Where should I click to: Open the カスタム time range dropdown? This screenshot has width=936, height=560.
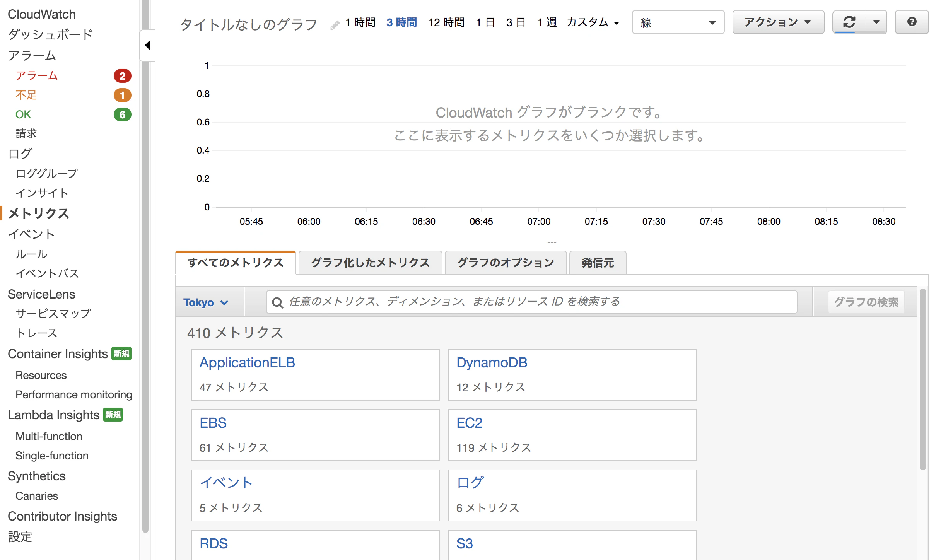pyautogui.click(x=593, y=22)
